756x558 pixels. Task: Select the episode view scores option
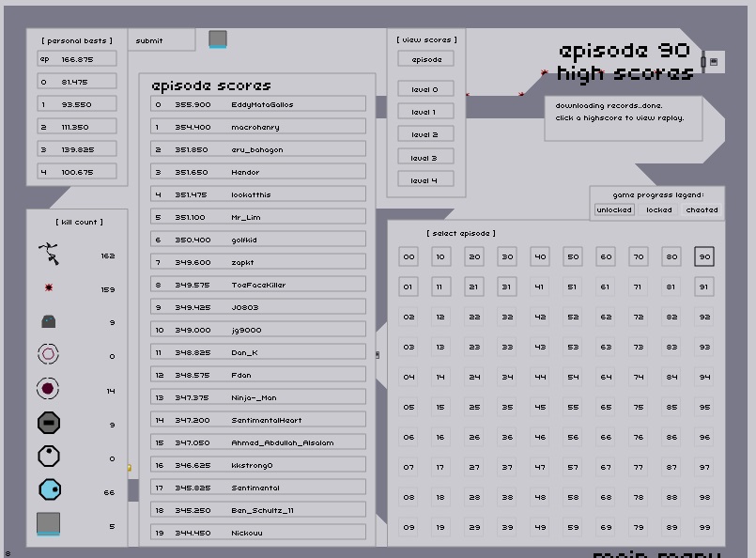coord(425,59)
